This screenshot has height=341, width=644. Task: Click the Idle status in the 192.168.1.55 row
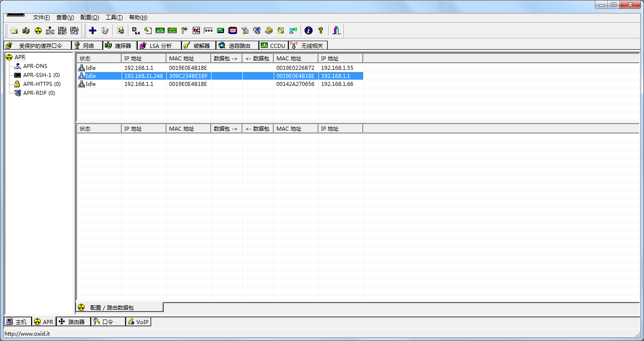[90, 68]
